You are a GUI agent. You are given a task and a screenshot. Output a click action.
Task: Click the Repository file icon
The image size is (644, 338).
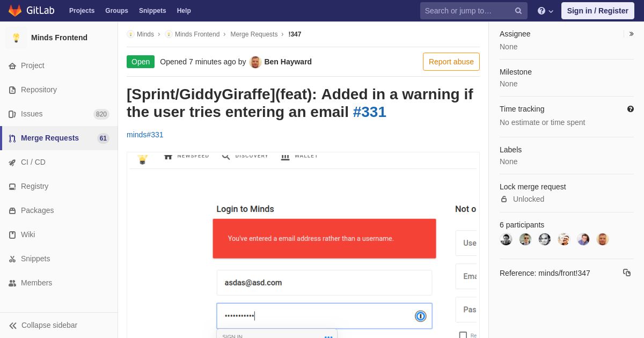point(12,90)
